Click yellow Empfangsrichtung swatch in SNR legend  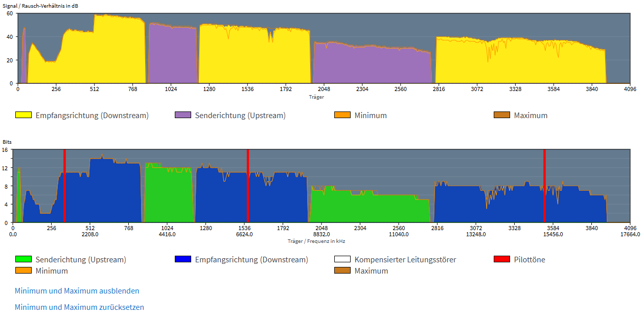point(24,115)
